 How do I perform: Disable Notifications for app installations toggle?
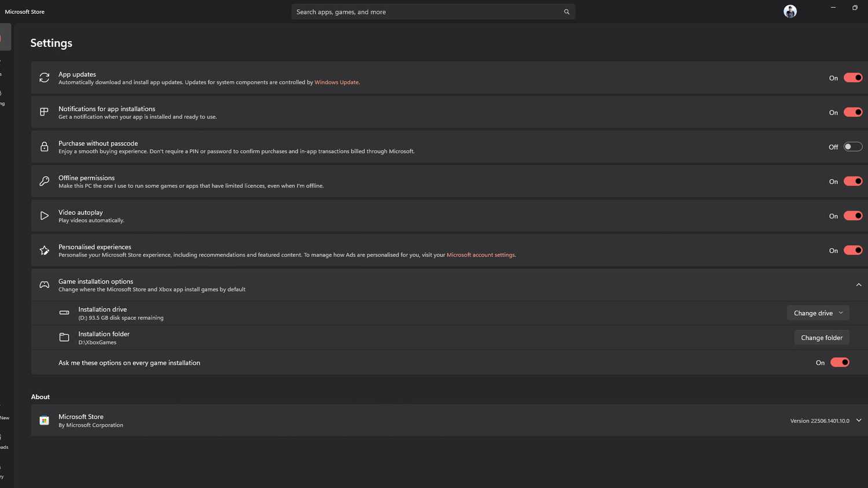[853, 112]
